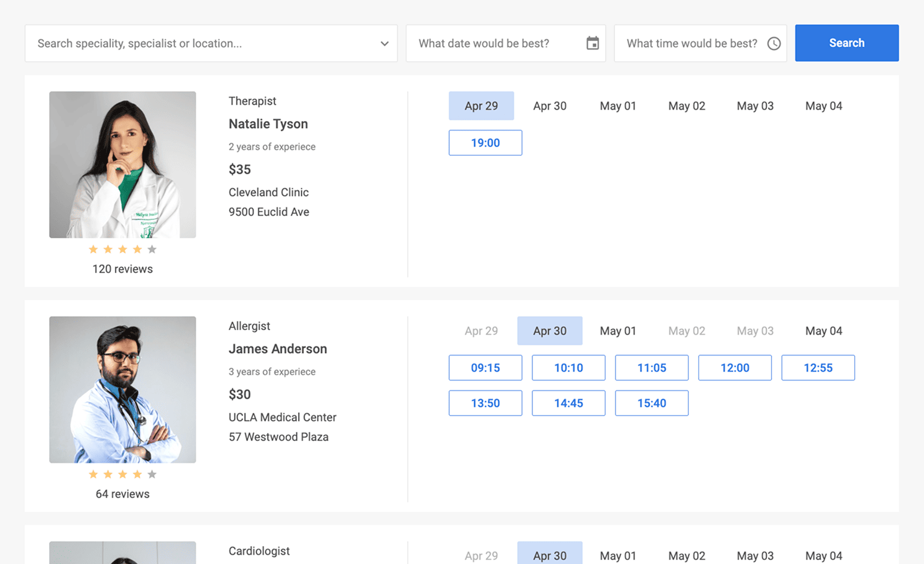The height and width of the screenshot is (564, 924).
Task: Click '2 years of experiece' text
Action: 272,147
